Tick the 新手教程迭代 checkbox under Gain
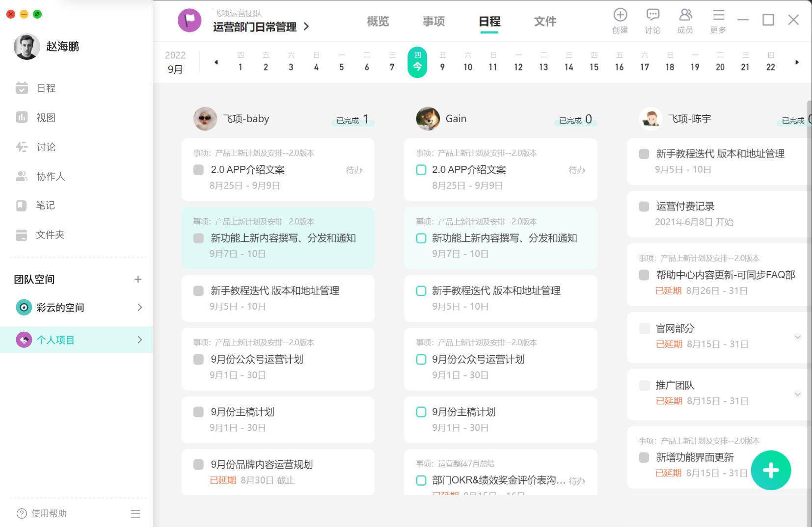The image size is (812, 527). [421, 290]
